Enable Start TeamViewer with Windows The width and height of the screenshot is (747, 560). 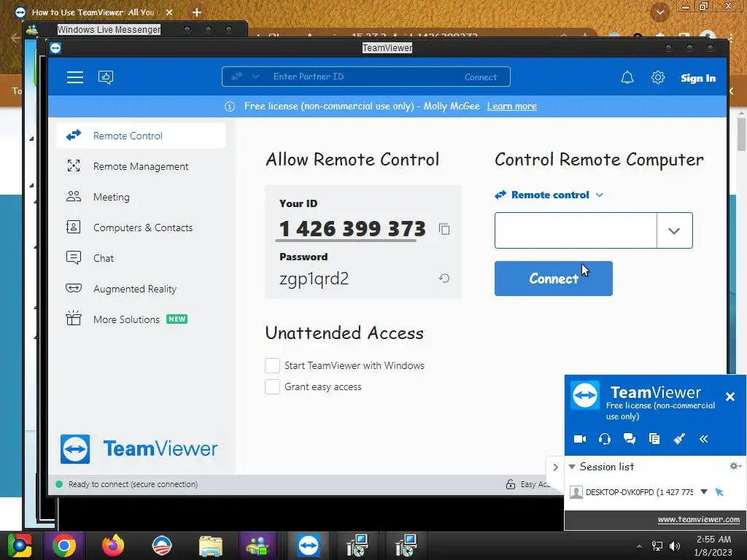[x=272, y=366]
